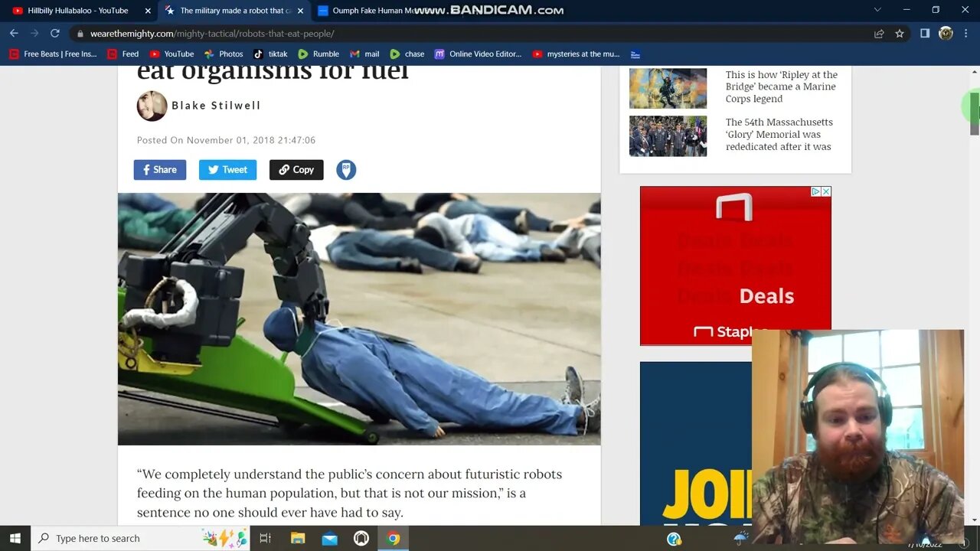This screenshot has width=980, height=551.
Task: Open the 54th Massachusetts Glory Memorial article
Action: (779, 134)
